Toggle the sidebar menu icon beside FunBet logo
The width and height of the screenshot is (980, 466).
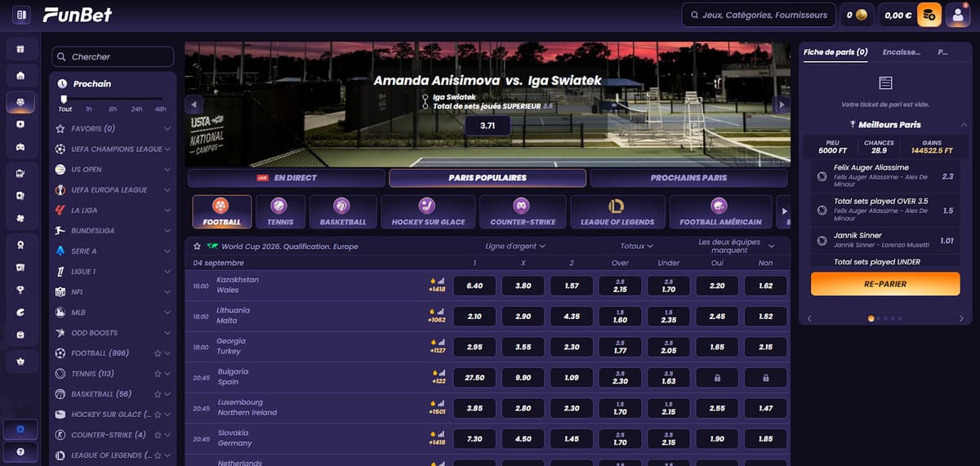coord(20,15)
